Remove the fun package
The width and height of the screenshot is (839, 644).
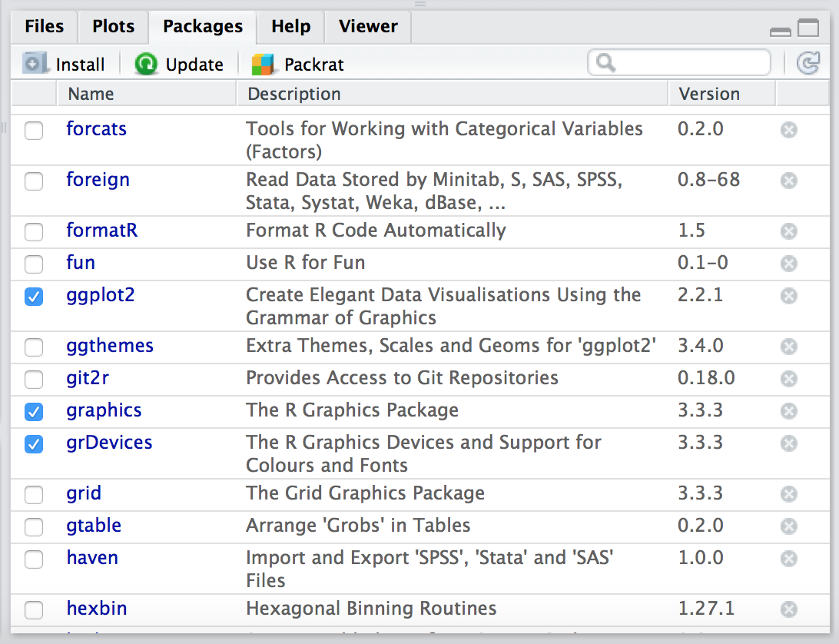789,264
